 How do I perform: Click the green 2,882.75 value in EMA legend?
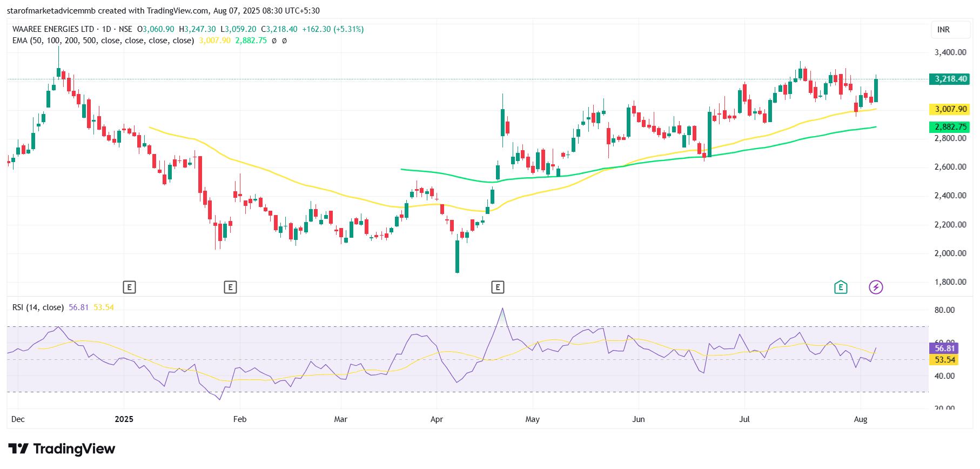click(251, 41)
